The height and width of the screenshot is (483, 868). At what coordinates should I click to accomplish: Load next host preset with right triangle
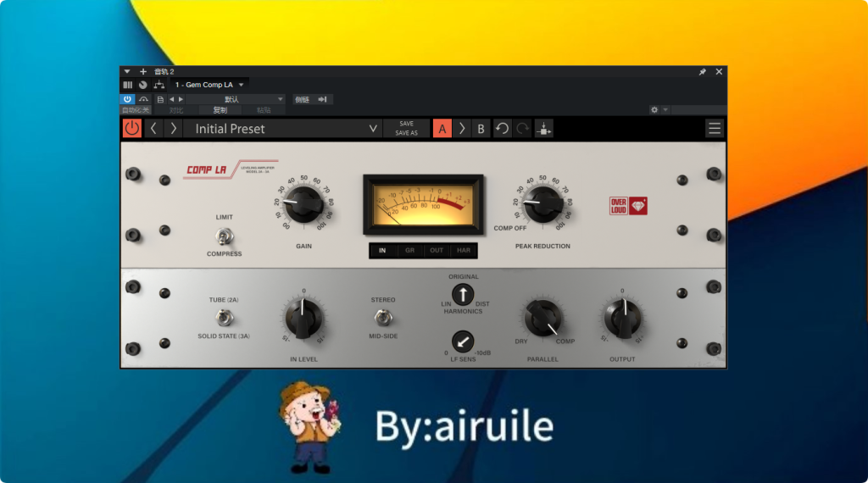point(181,100)
